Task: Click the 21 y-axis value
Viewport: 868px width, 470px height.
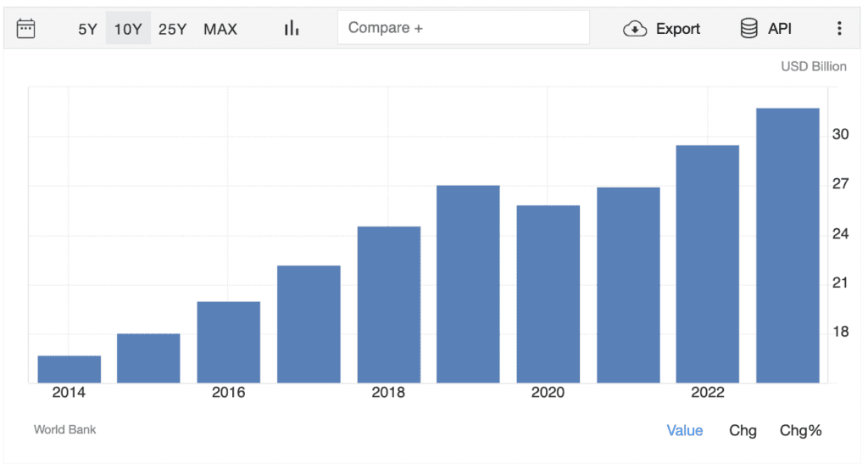Action: click(840, 283)
